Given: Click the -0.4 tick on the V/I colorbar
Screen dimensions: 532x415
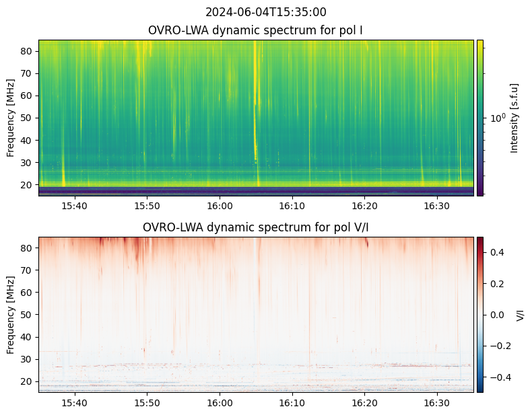Looking at the screenshot, I should [497, 377].
